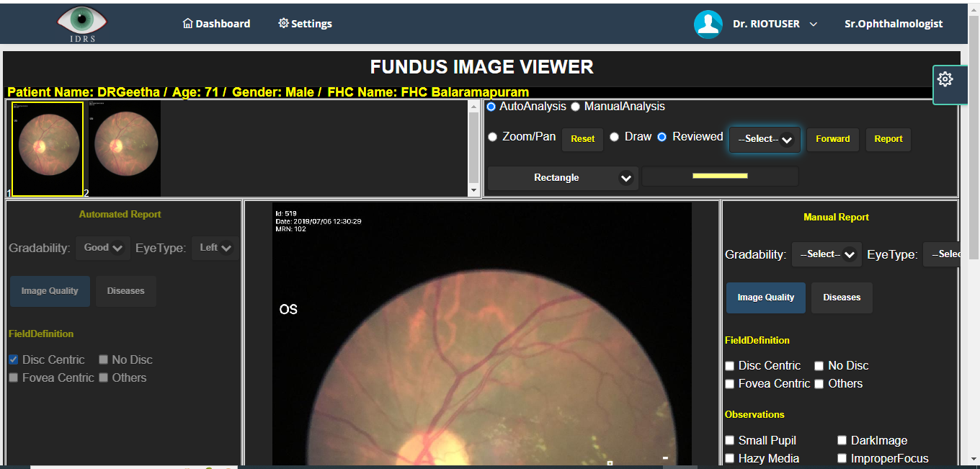Screen dimensions: 980x469
Task: Select the Draw radio button
Action: (x=615, y=137)
